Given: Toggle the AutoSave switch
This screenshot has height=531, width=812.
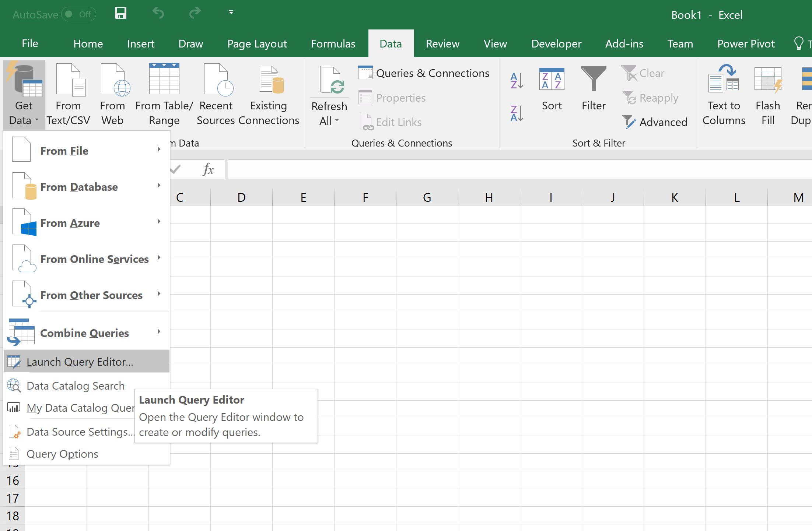Looking at the screenshot, I should [78, 14].
